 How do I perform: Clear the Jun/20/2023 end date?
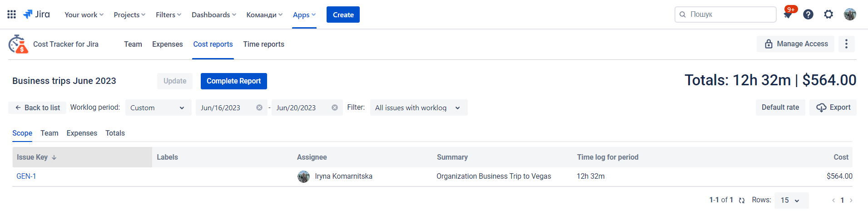tap(335, 107)
